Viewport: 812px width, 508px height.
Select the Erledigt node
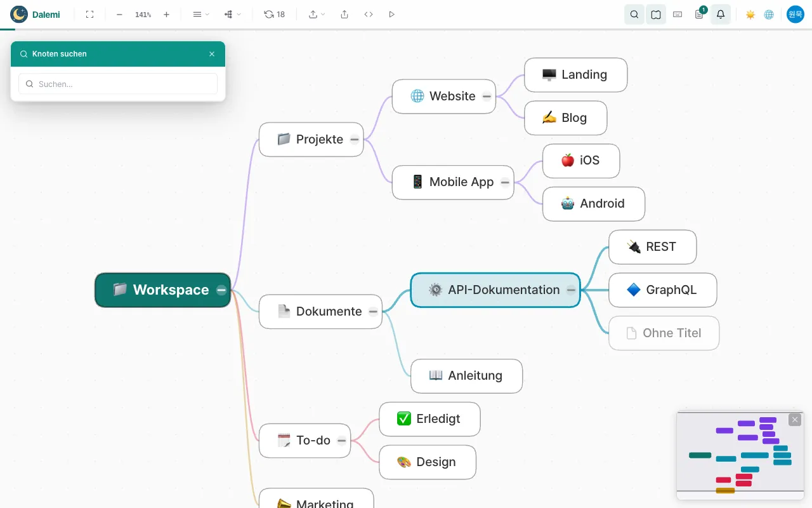tap(429, 419)
